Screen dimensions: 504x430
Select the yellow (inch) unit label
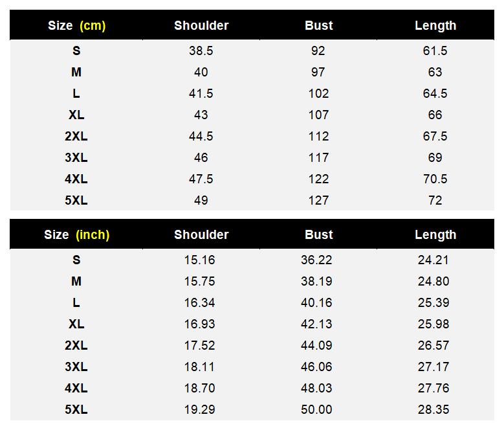[93, 235]
